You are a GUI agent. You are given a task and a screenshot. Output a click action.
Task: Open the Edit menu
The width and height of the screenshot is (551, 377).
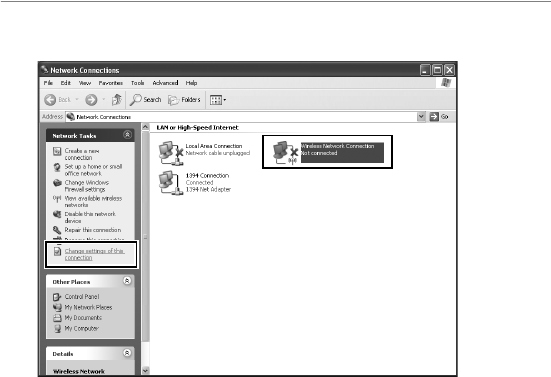tap(66, 83)
